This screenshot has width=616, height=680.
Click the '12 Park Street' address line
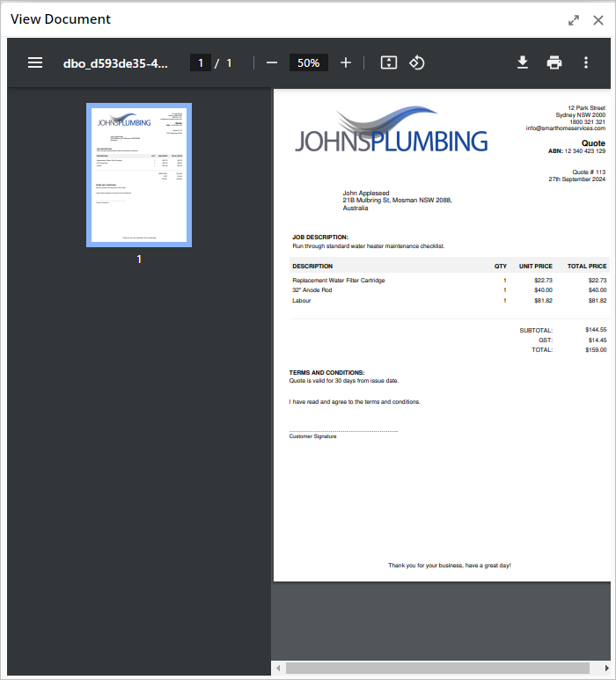click(586, 107)
